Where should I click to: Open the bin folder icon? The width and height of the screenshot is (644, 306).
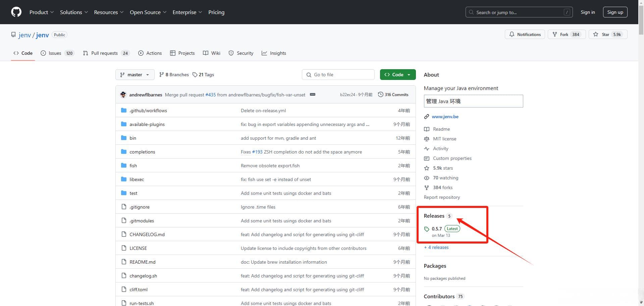(124, 138)
